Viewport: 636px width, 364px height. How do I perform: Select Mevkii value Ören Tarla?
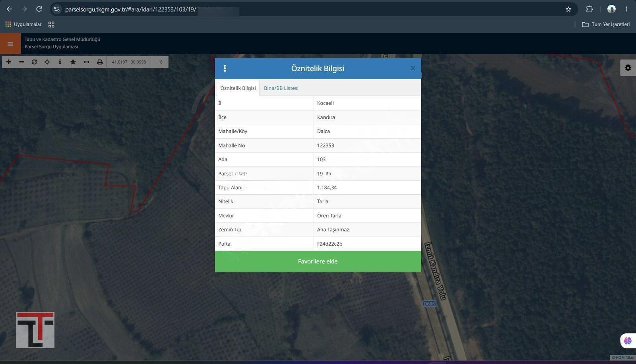367,216
